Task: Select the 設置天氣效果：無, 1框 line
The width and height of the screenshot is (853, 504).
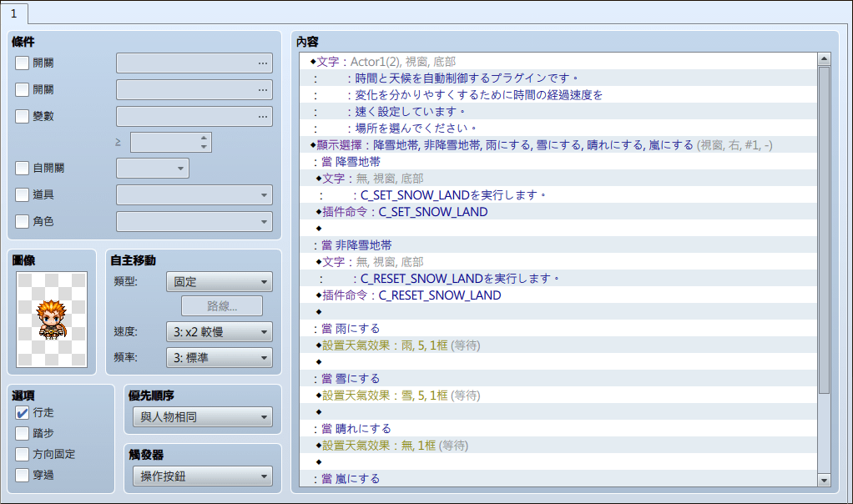Action: click(x=558, y=446)
